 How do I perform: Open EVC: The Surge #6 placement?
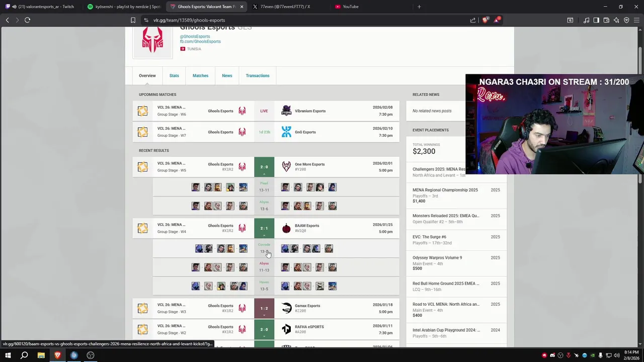[x=456, y=240]
